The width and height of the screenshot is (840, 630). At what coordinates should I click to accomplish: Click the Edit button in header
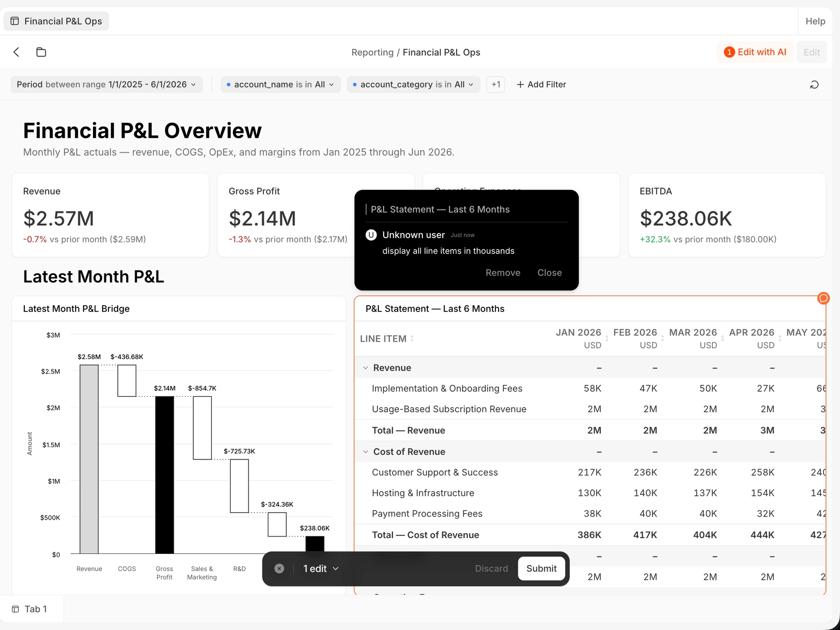811,52
